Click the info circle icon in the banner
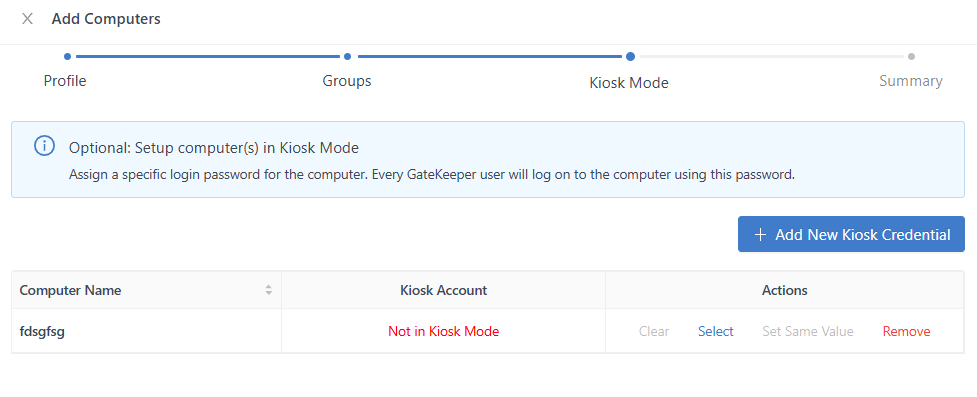 [x=44, y=146]
